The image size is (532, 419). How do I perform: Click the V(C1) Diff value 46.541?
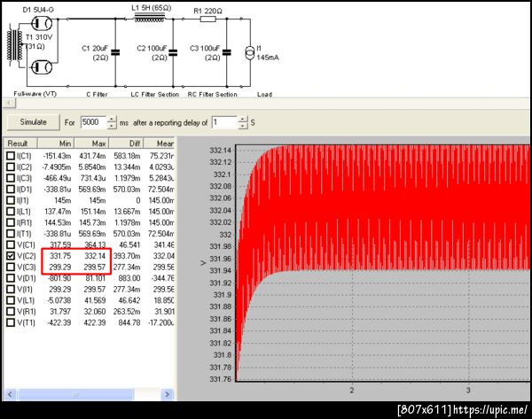129,244
